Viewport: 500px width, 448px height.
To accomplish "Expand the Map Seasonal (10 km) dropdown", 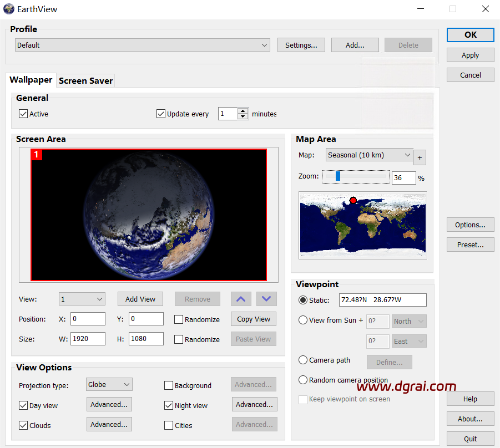I will tap(369, 155).
